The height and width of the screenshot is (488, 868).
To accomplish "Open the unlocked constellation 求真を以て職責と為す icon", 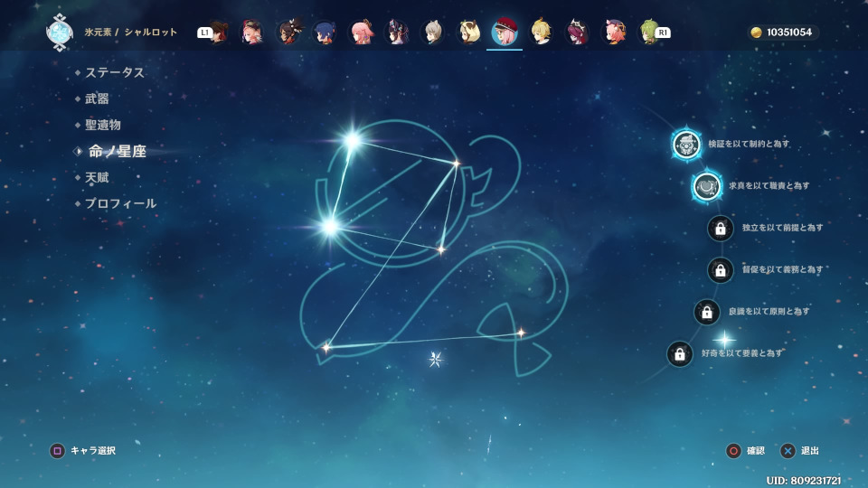I will pos(707,186).
